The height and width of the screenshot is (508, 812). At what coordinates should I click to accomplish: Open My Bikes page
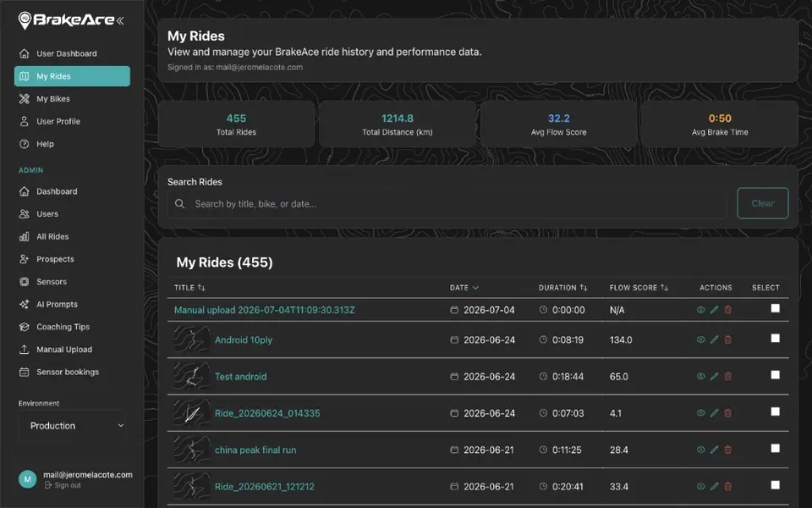pos(72,98)
